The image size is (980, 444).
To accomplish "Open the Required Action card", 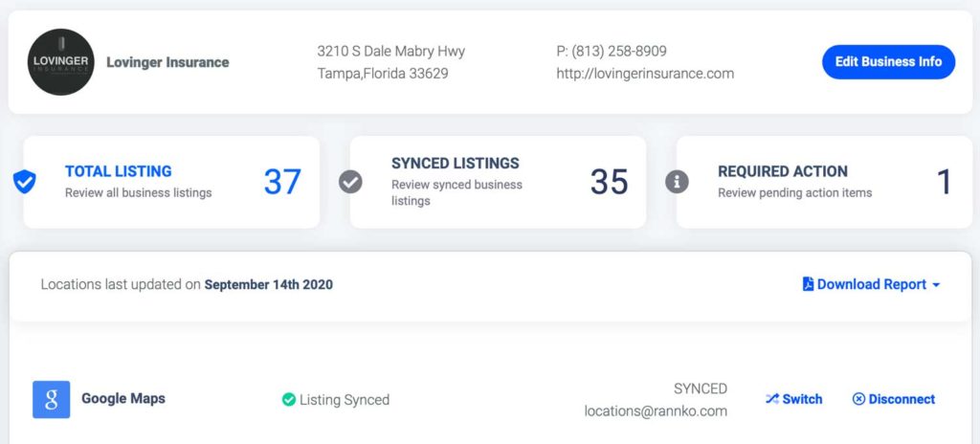I will (x=824, y=182).
